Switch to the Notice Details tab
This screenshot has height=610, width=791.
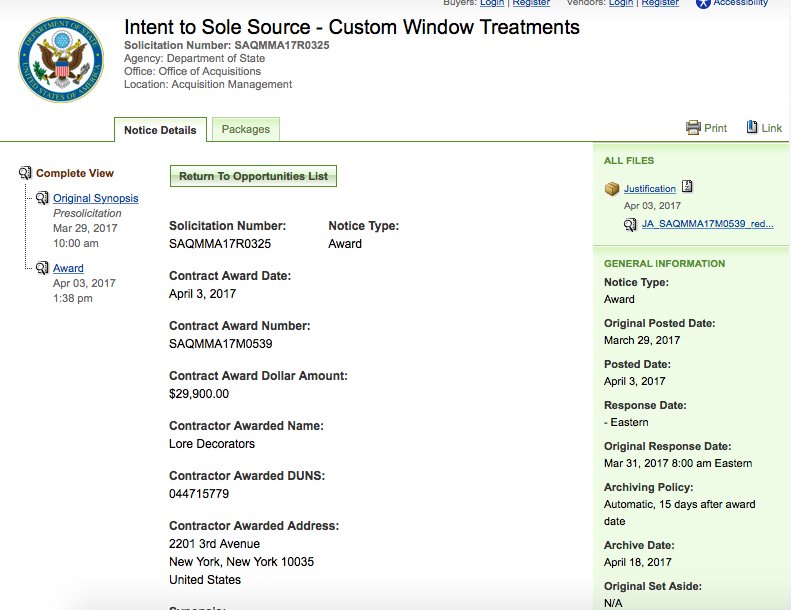pyautogui.click(x=160, y=130)
